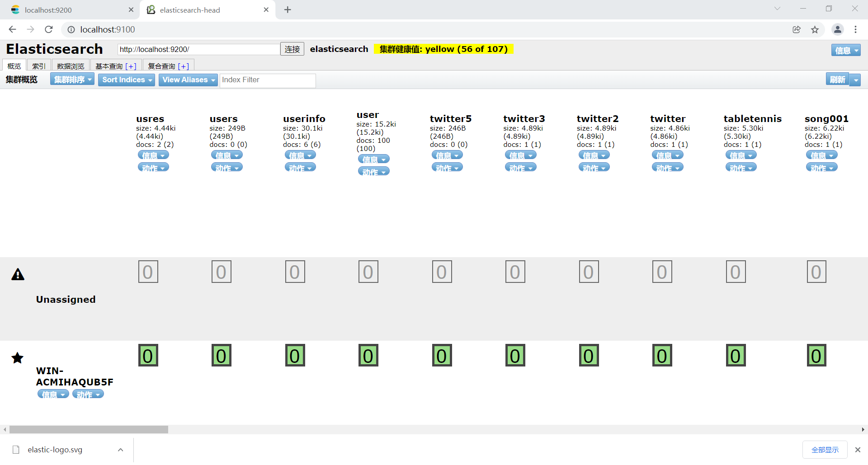Select primary shard 0 of tabletennis
868x465 pixels.
pyautogui.click(x=736, y=355)
